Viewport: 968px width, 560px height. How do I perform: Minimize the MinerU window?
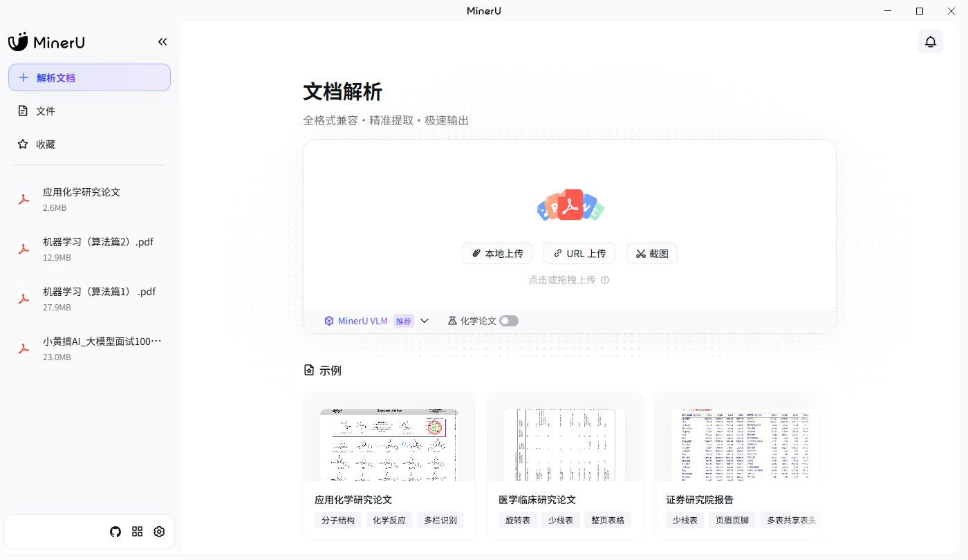(888, 10)
